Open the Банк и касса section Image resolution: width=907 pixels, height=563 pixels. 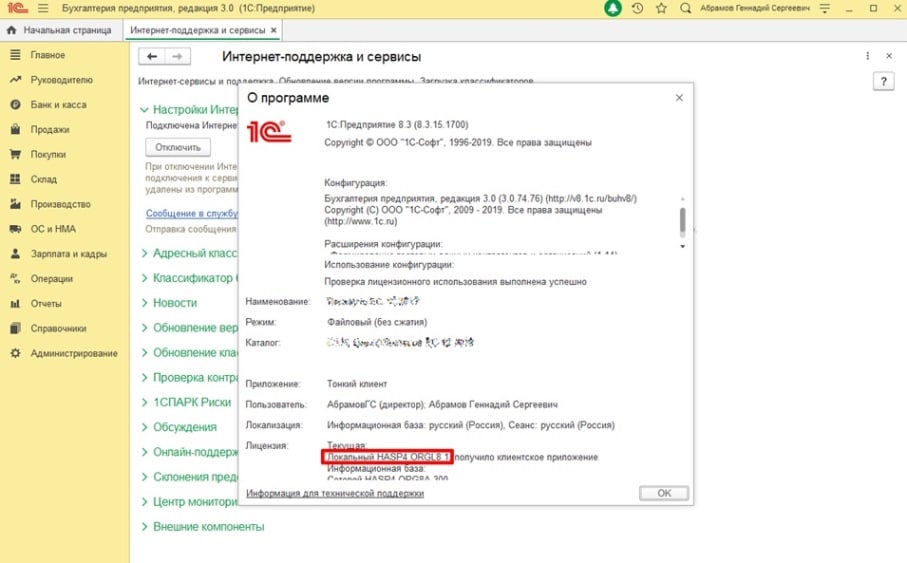(x=58, y=105)
